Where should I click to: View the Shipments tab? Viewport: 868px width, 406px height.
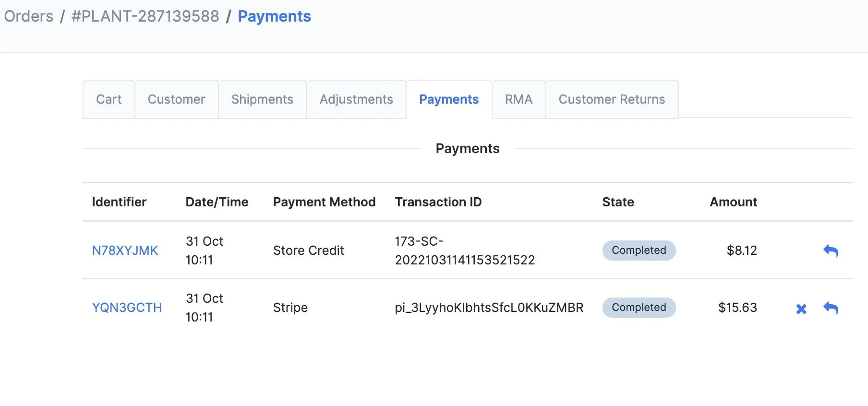[x=262, y=99]
